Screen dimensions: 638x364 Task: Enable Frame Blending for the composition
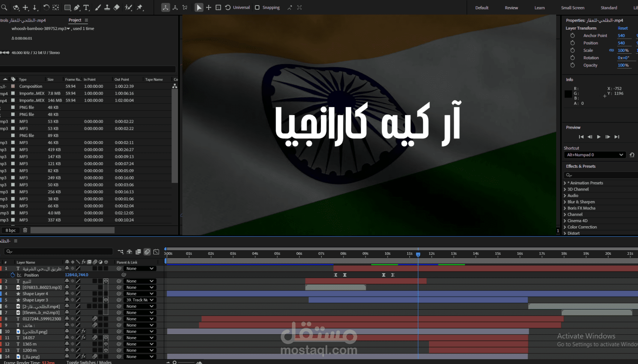point(138,252)
